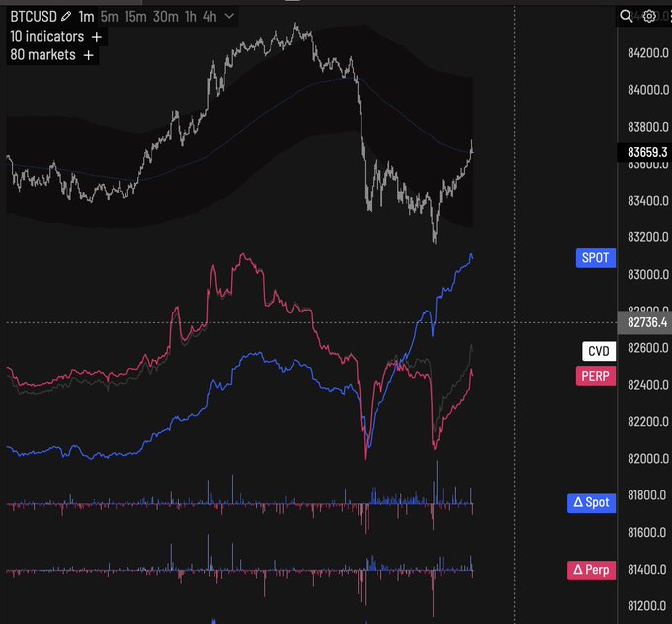The height and width of the screenshot is (624, 672).
Task: Click the pencil edit icon beside BTCUSD
Action: click(x=66, y=17)
